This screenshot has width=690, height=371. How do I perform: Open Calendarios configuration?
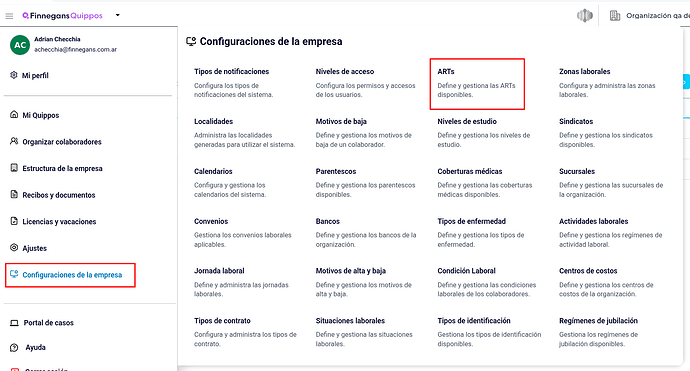[x=213, y=171]
